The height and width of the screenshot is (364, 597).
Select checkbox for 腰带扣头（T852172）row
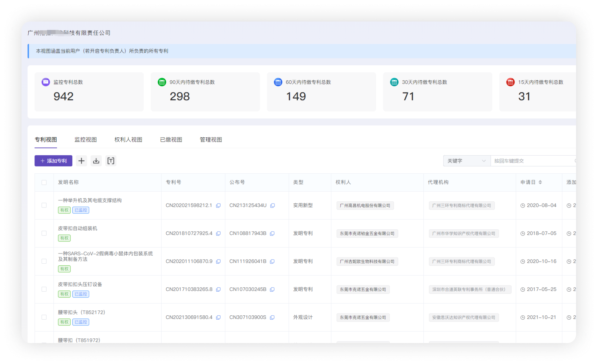coord(44,317)
